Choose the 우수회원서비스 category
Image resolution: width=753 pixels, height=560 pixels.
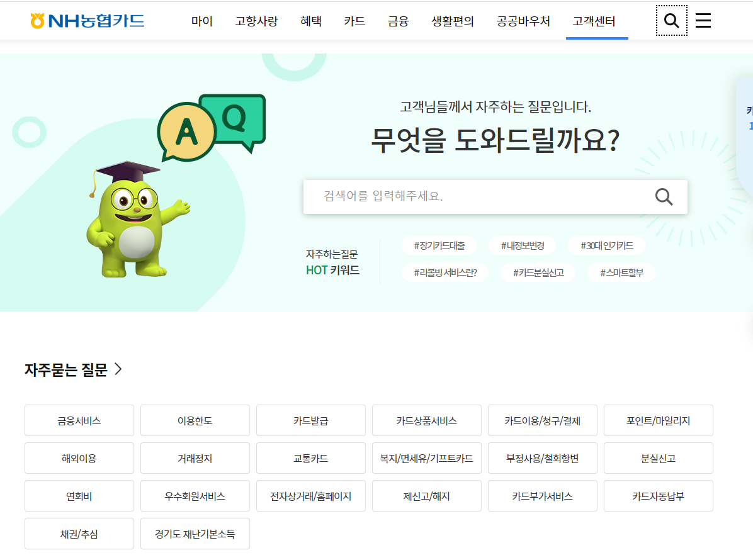(x=195, y=496)
